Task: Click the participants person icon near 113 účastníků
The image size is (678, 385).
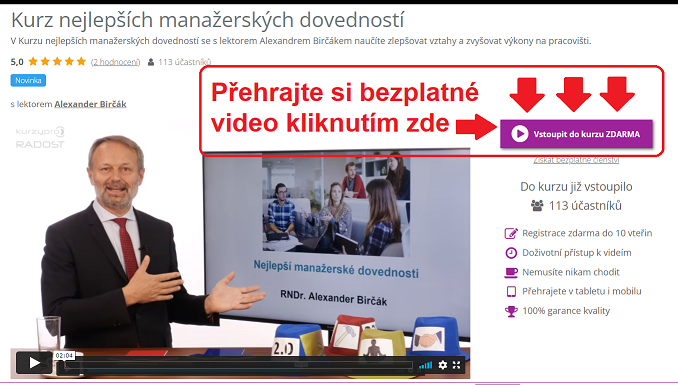Action: point(151,62)
